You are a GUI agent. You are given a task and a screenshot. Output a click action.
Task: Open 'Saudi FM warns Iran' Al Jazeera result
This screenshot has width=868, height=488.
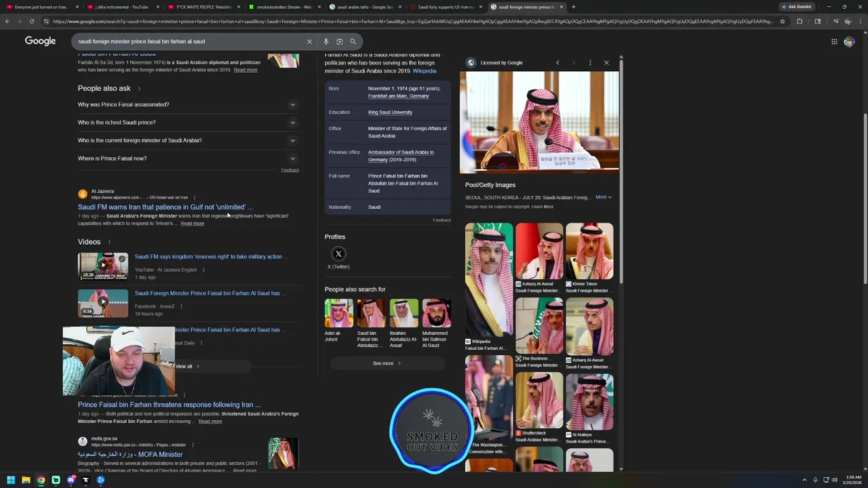tap(165, 207)
